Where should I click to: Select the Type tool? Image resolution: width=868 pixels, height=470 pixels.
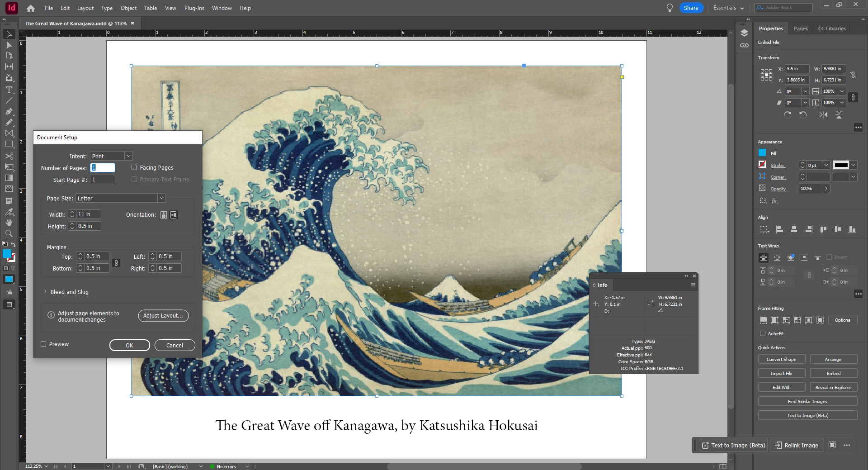9,90
